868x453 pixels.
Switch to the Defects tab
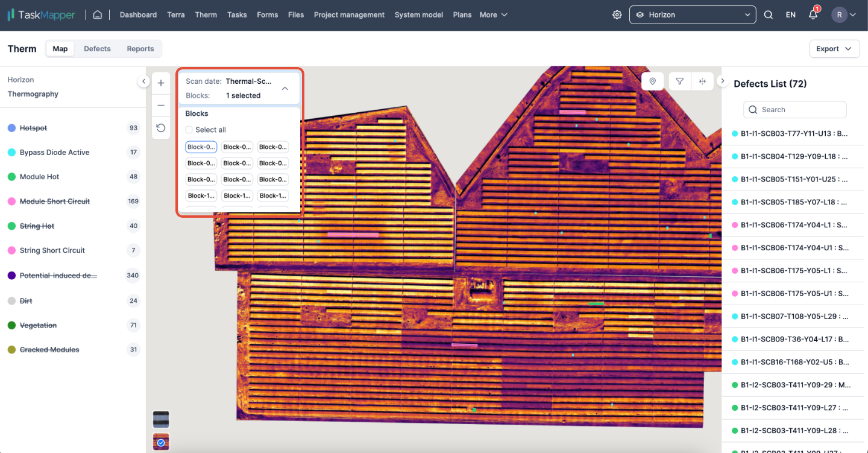coord(97,49)
